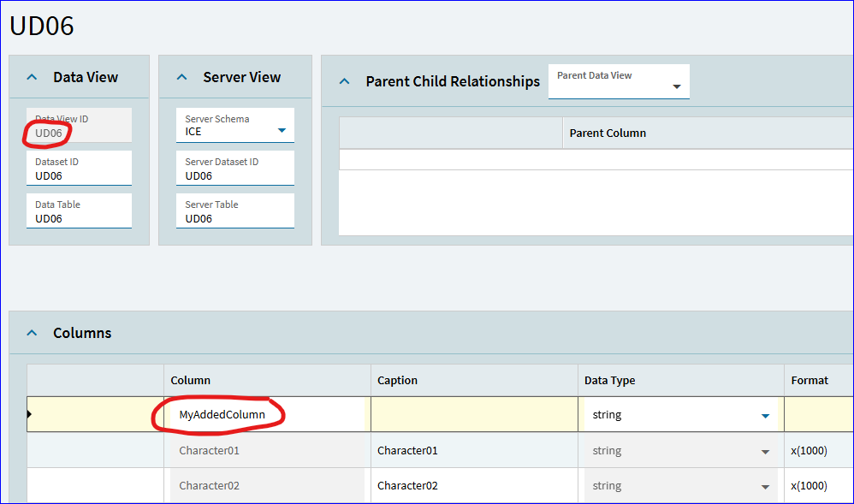Click the Data Table field
Viewport: 854px width, 504px height.
coord(79,210)
